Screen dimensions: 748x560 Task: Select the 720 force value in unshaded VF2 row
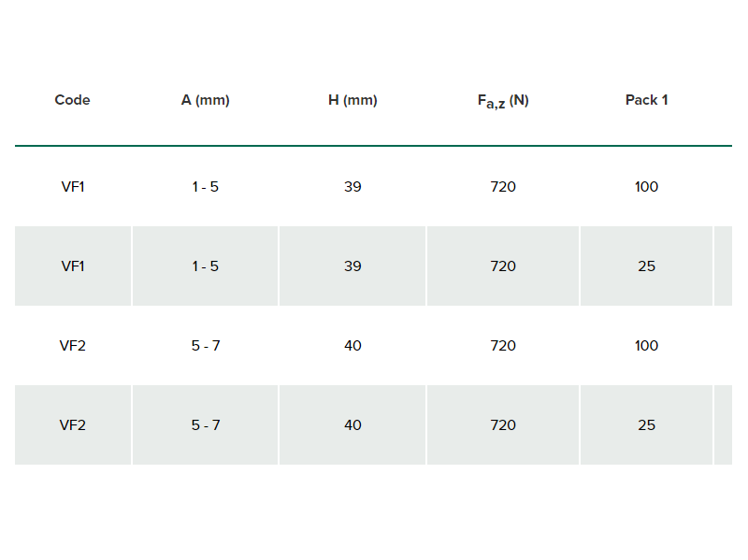point(503,345)
